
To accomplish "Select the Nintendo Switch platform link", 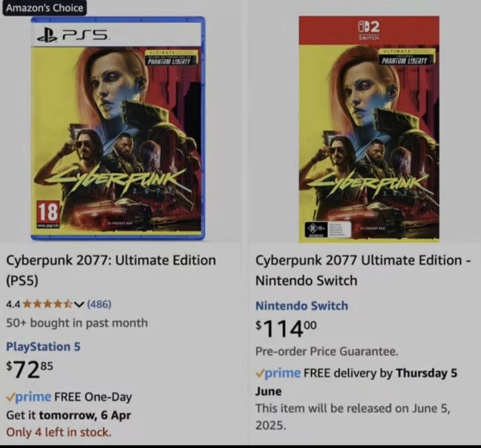I will [302, 306].
